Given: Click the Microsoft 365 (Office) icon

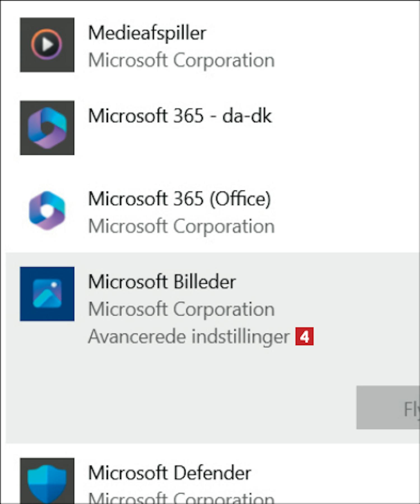Looking at the screenshot, I should coord(47,211).
